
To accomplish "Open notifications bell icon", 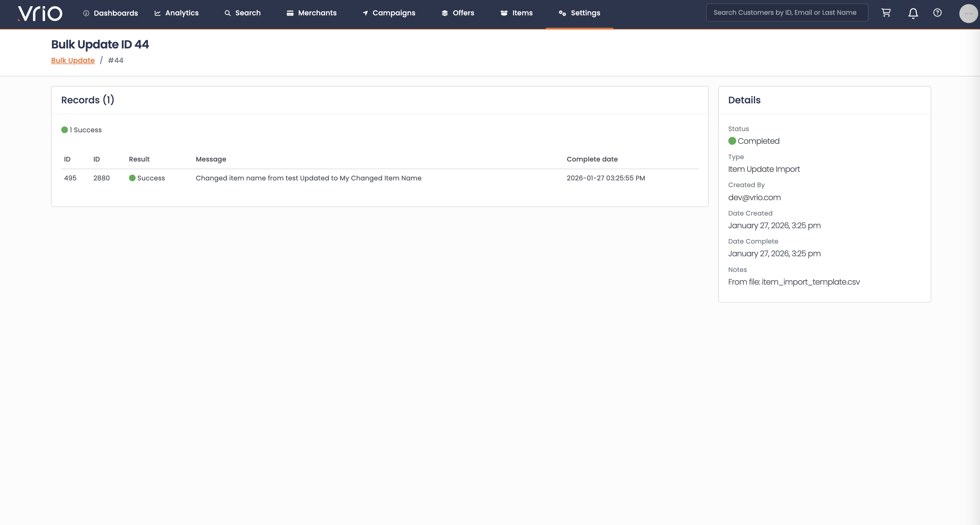I will click(x=913, y=13).
